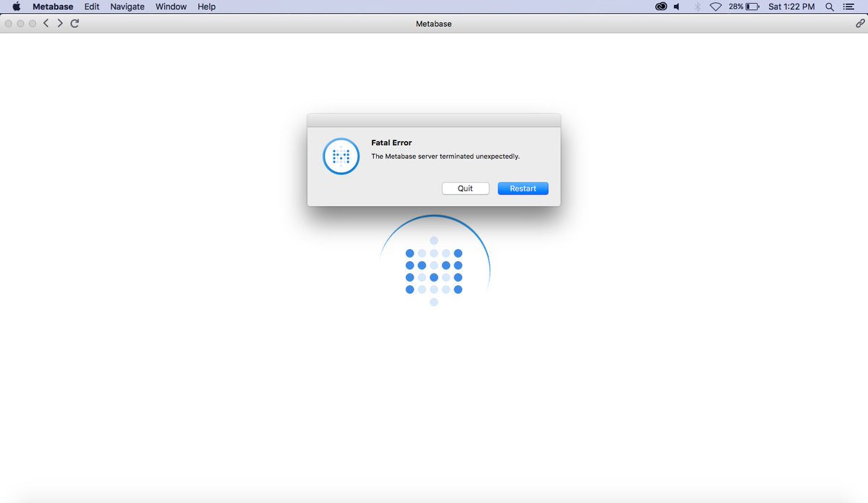
Task: Click the Metabase window title
Action: tap(434, 24)
